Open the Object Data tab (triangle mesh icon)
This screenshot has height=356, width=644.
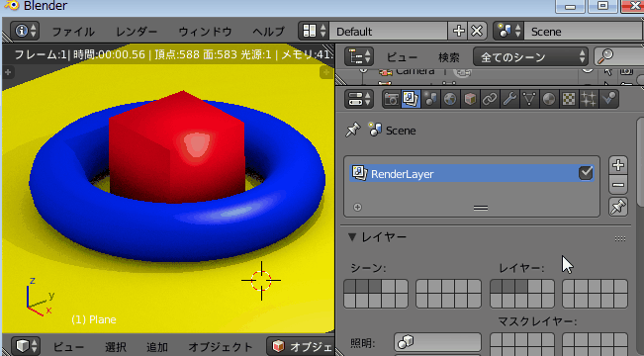529,99
